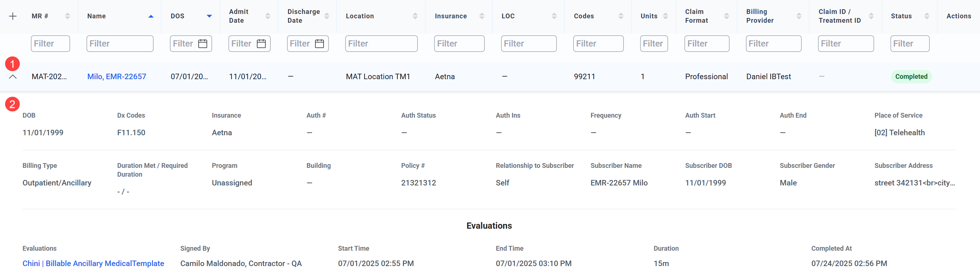Focus the Name filter input
The width and height of the screenshot is (980, 280).
tap(119, 44)
